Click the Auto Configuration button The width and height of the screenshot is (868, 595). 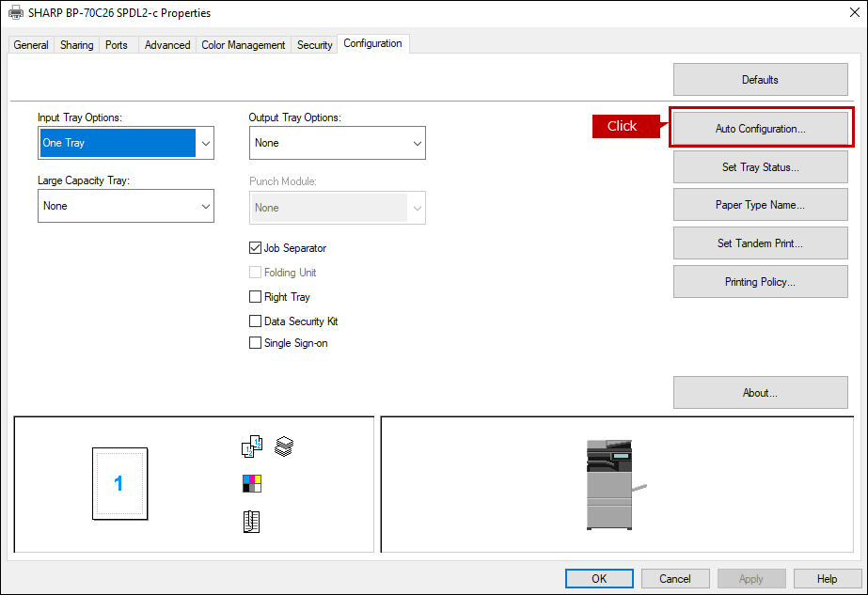[x=760, y=129]
